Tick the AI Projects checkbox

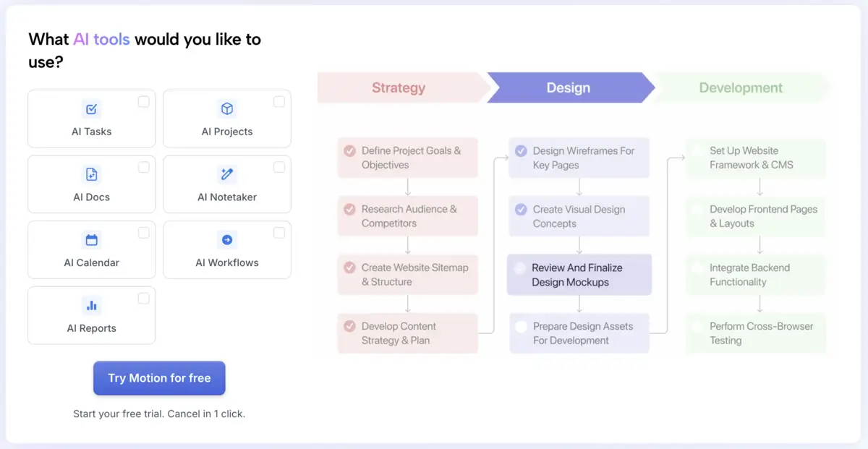coord(278,102)
